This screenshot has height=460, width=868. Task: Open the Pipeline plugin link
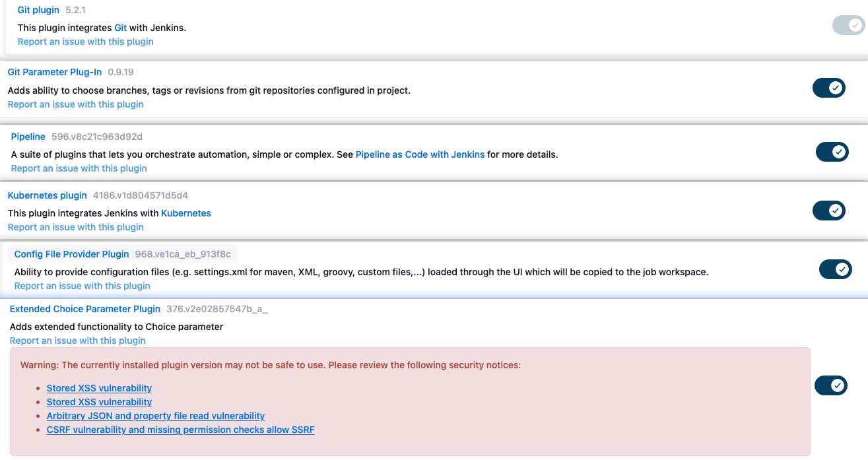coord(28,137)
